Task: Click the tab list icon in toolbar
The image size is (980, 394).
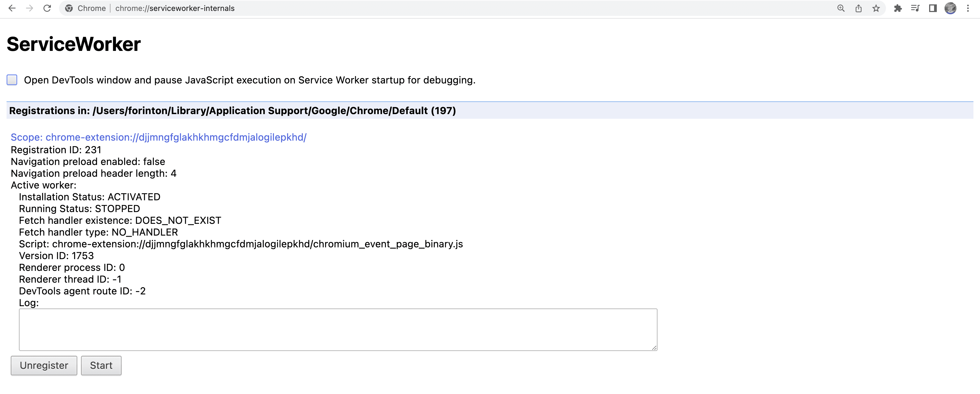Action: click(914, 8)
